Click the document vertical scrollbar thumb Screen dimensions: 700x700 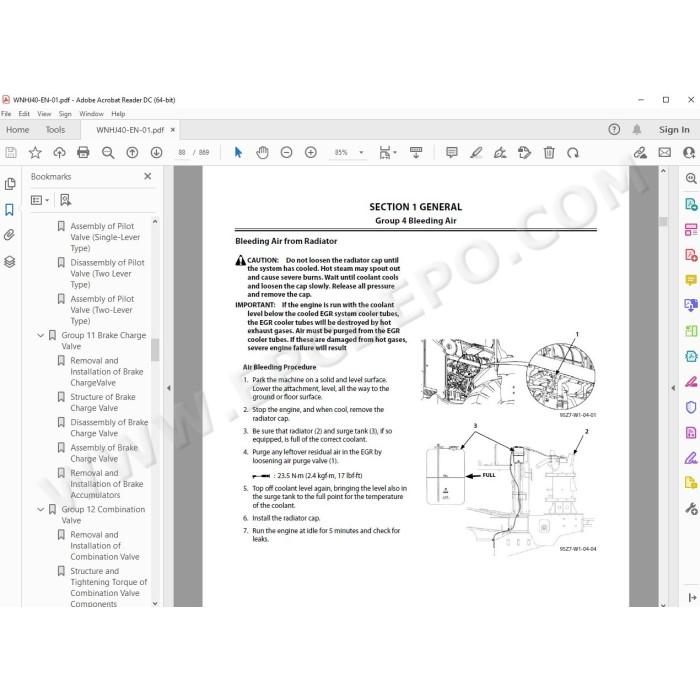(x=663, y=221)
